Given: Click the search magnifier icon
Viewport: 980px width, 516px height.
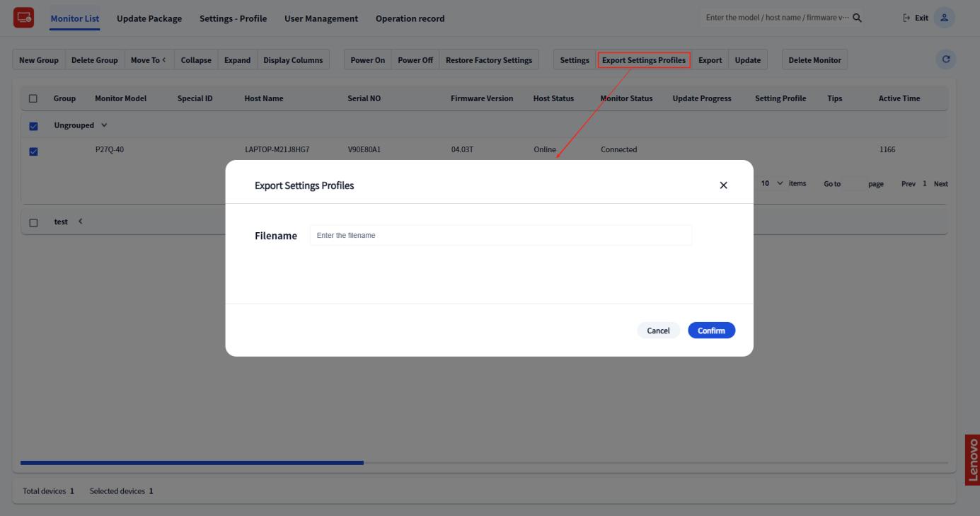Looking at the screenshot, I should pyautogui.click(x=857, y=18).
